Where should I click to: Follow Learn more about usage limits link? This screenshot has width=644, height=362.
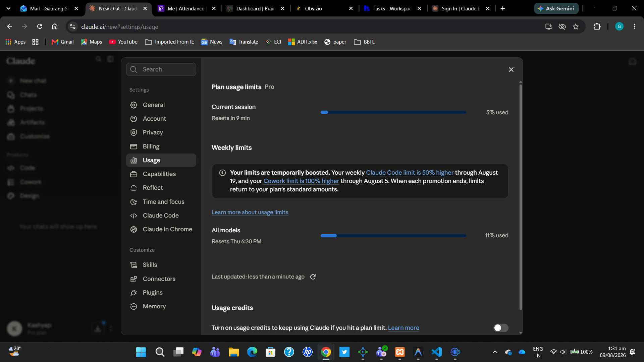(250, 212)
